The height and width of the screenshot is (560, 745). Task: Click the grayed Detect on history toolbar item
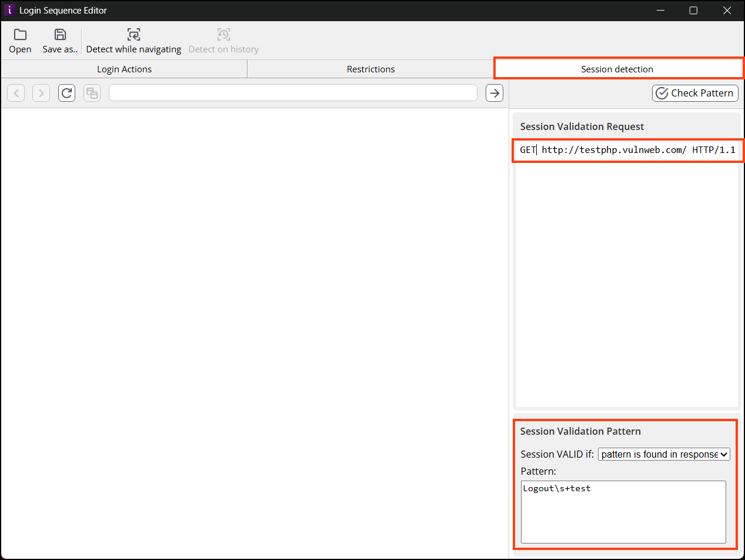[223, 40]
